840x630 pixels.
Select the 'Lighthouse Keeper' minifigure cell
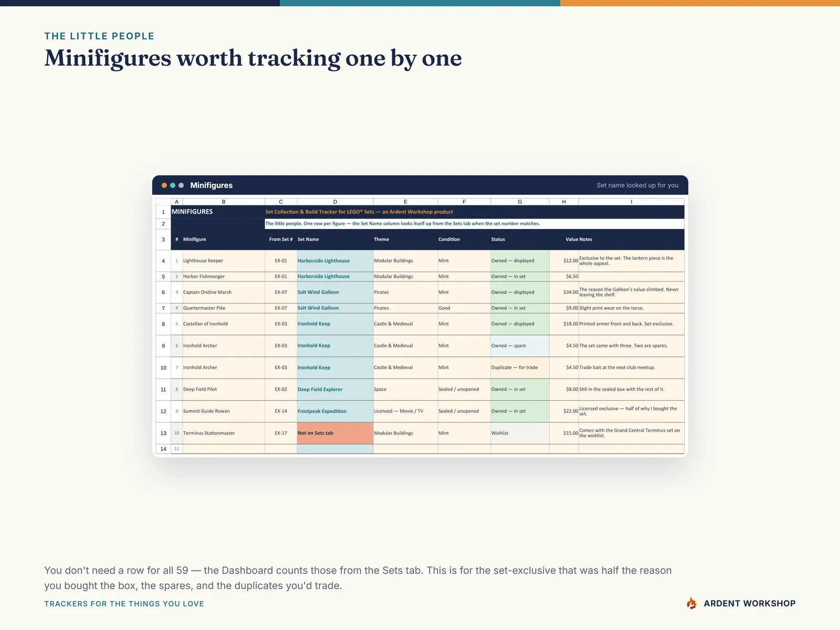click(224, 261)
